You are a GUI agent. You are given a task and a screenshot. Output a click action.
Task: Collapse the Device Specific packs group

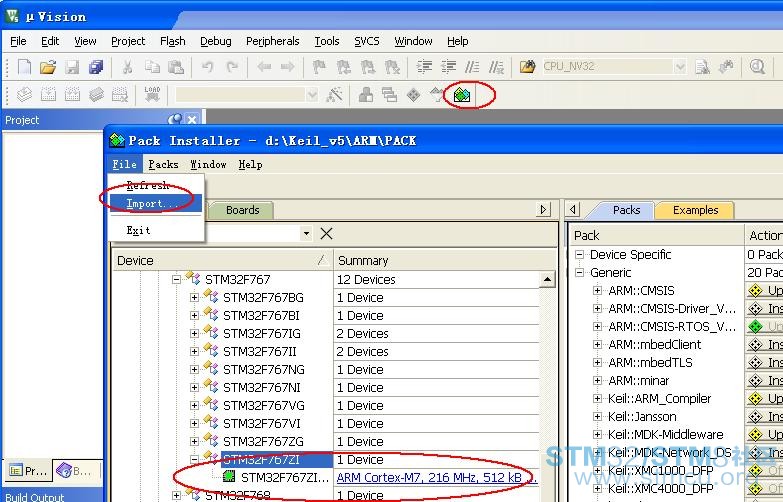pyautogui.click(x=579, y=255)
